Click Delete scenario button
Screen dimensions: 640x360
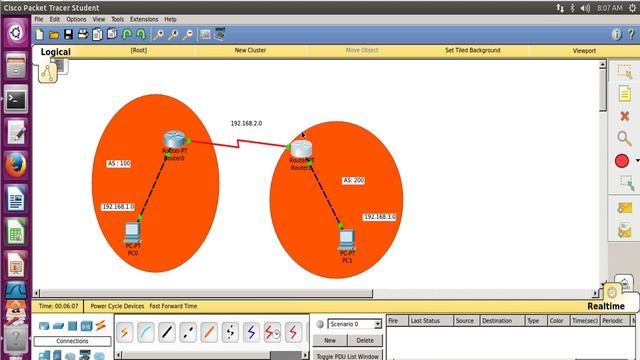tap(365, 340)
